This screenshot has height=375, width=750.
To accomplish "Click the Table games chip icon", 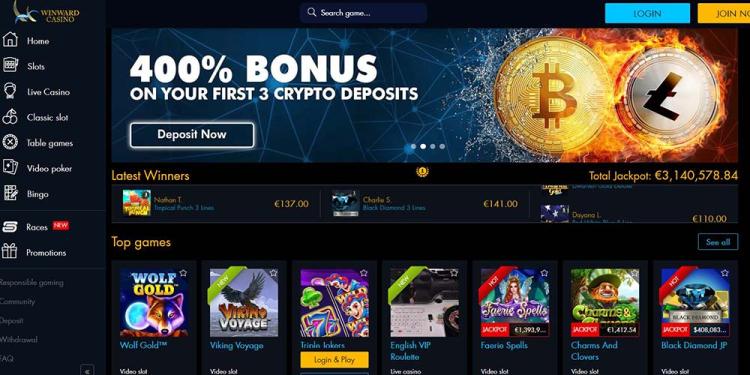I will coord(10,142).
